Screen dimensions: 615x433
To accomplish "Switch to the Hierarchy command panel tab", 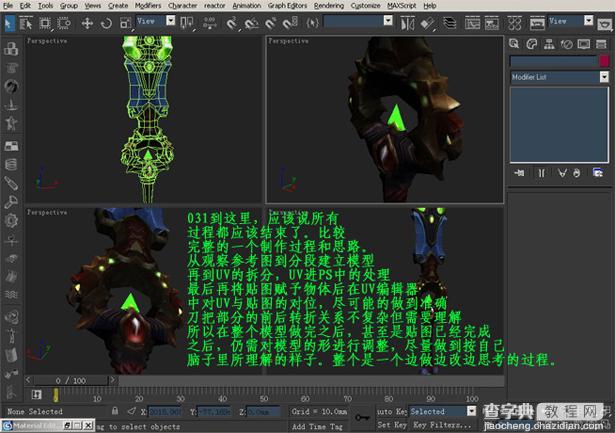I will point(549,44).
